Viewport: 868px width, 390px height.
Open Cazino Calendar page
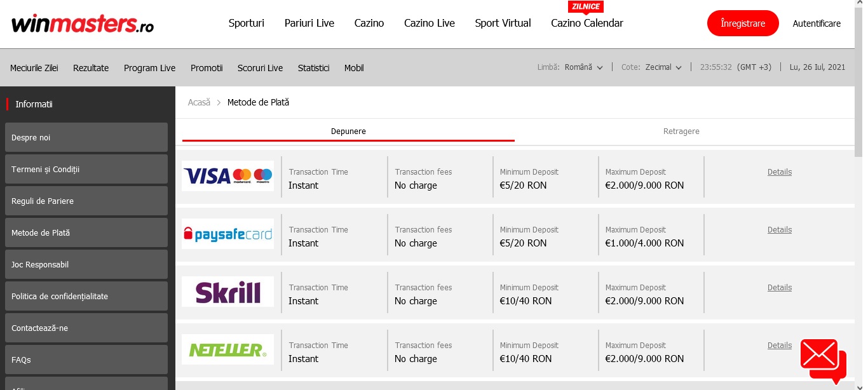(x=587, y=23)
